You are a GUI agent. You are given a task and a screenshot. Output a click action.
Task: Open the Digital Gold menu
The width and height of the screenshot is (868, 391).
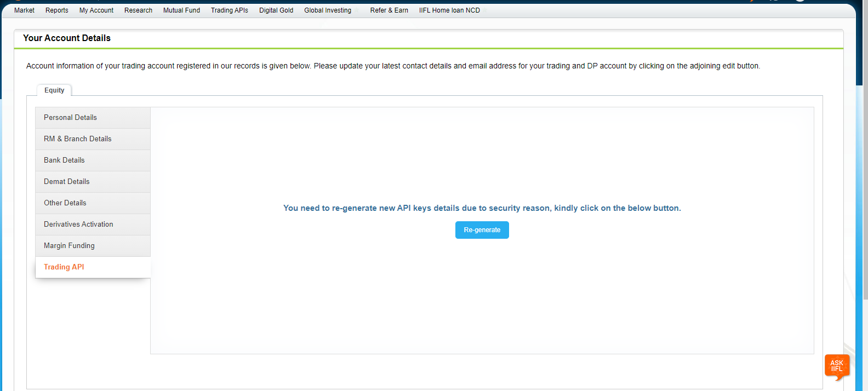point(276,10)
